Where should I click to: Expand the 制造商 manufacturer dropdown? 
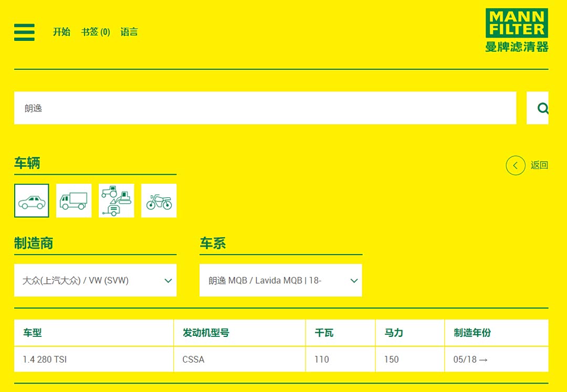click(x=95, y=280)
